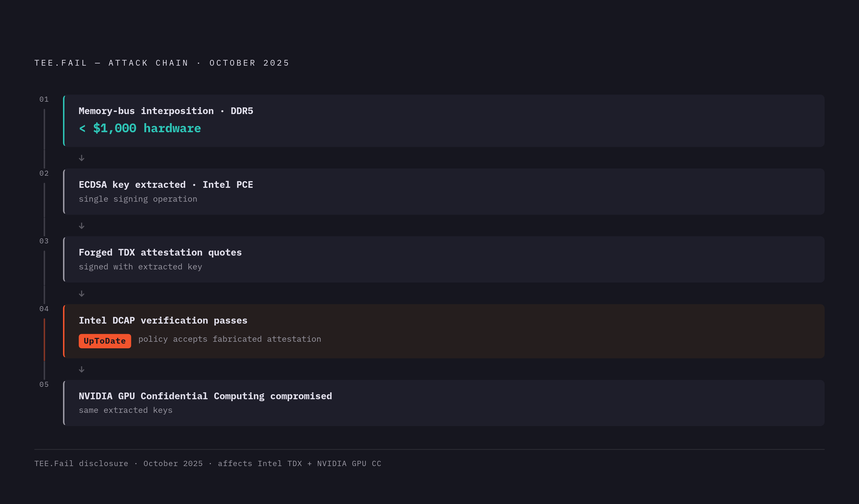Screen dimensions: 859x504
Task: Click the '< $1,000 hardware' teal text
Action: click(x=140, y=129)
